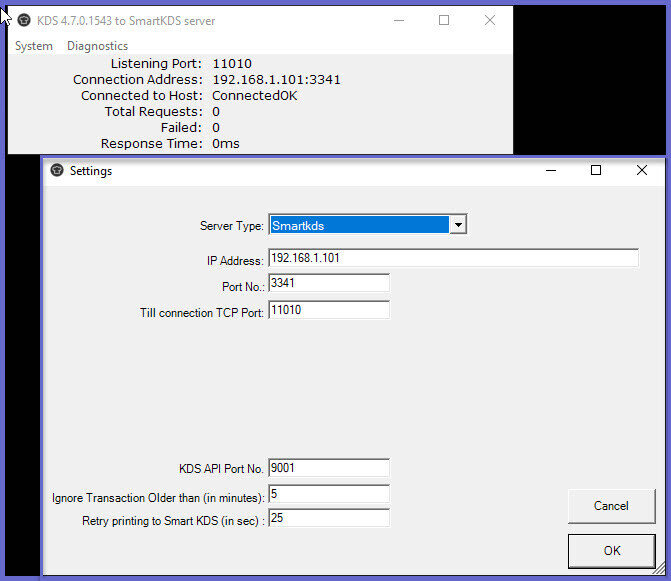Minimize the KDS main window
The height and width of the screenshot is (581, 671).
pyautogui.click(x=399, y=20)
